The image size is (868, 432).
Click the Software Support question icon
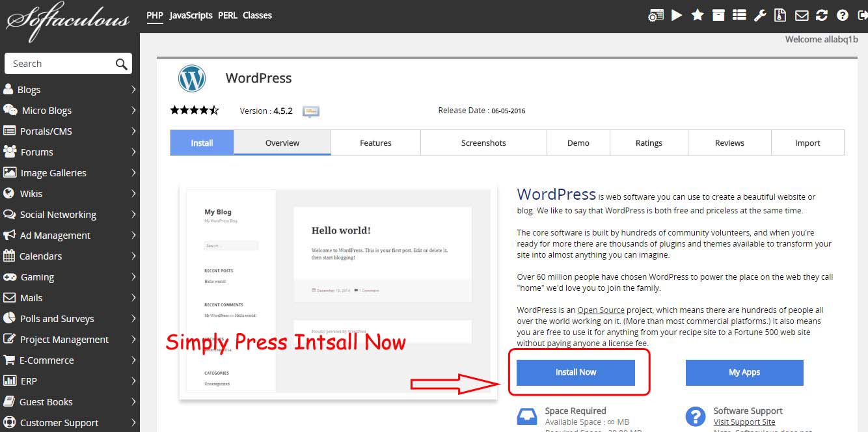(x=696, y=416)
